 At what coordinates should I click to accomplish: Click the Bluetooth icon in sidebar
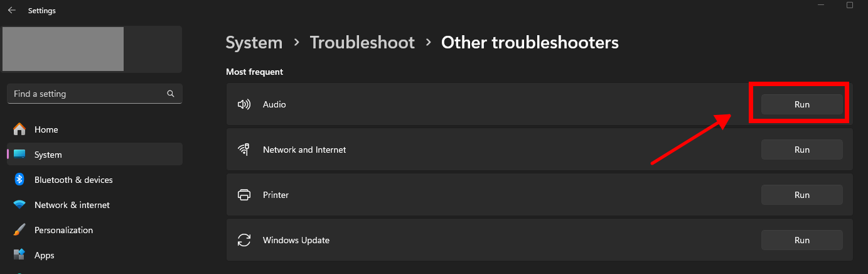(19, 180)
